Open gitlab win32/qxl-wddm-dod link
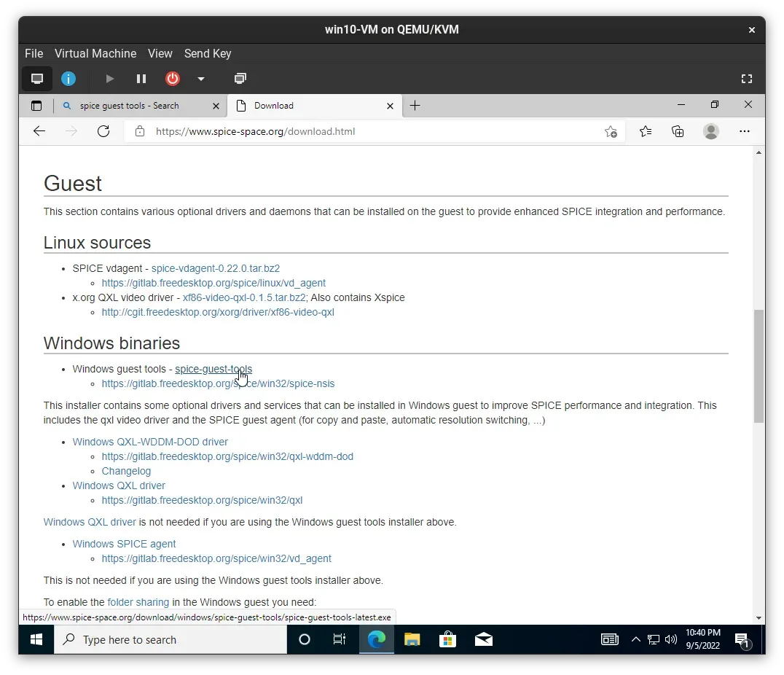The height and width of the screenshot is (675, 784). click(x=227, y=457)
